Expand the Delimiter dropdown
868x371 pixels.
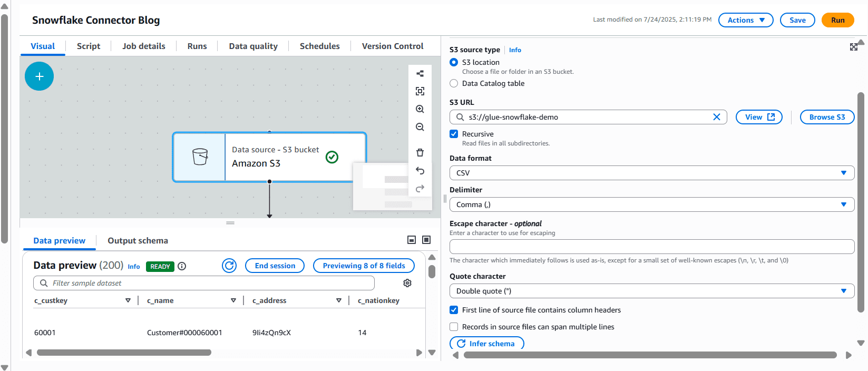pos(651,204)
